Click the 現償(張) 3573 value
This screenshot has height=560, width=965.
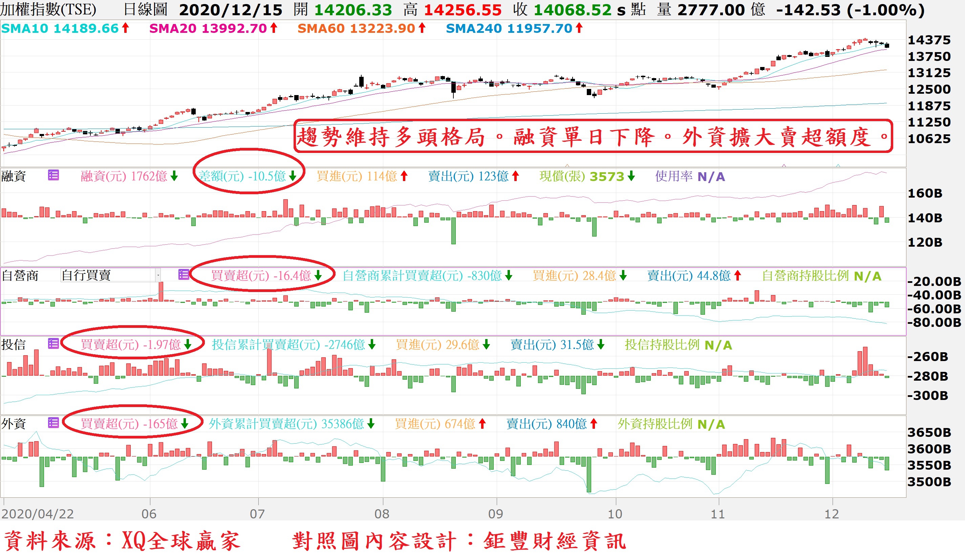(x=582, y=176)
